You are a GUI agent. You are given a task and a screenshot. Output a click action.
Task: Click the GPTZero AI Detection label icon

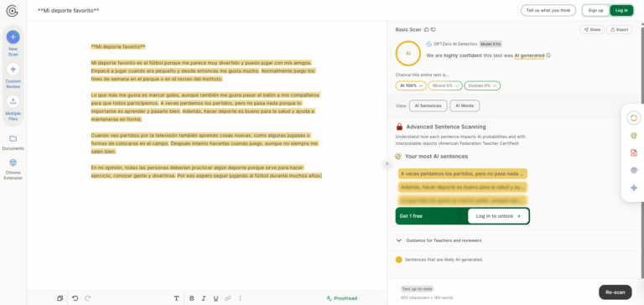[x=428, y=44]
